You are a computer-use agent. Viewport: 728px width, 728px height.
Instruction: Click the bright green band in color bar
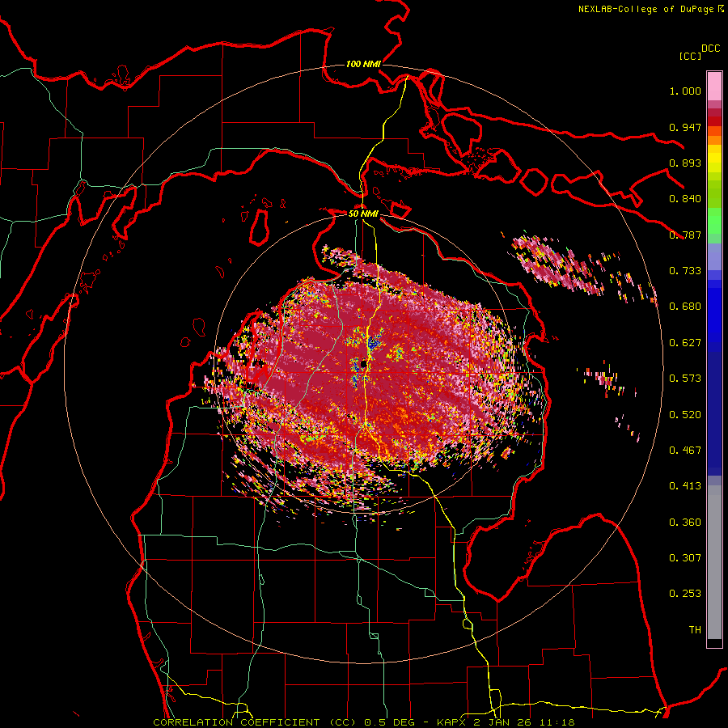tap(714, 221)
